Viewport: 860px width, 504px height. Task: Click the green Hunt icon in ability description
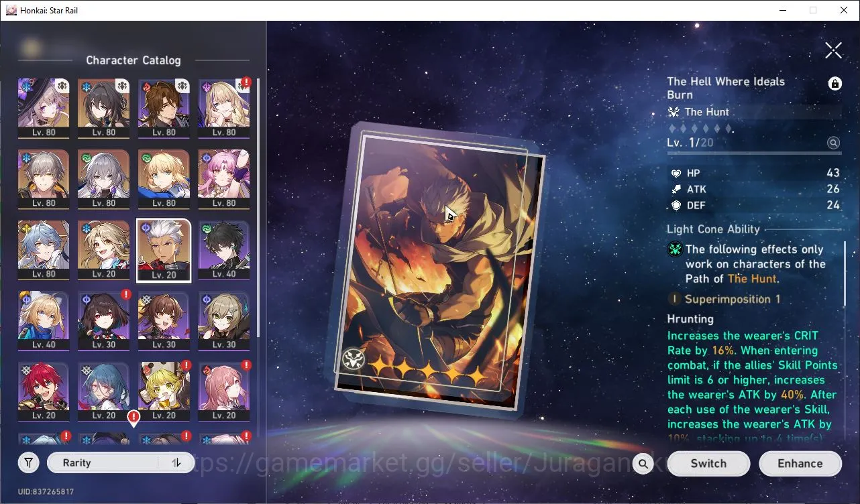coord(675,250)
